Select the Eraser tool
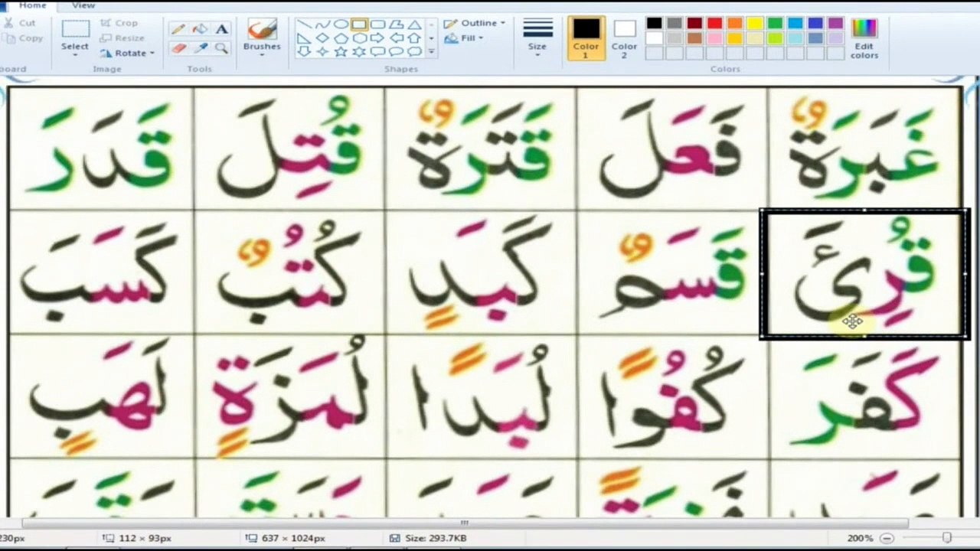The image size is (980, 551). (x=178, y=48)
